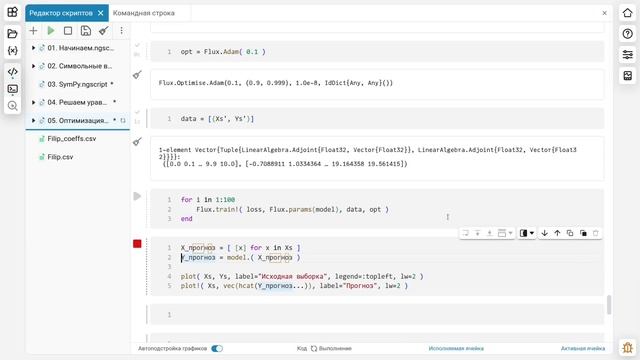Move cell down with down arrow
This screenshot has width=640, height=360.
[x=544, y=233]
